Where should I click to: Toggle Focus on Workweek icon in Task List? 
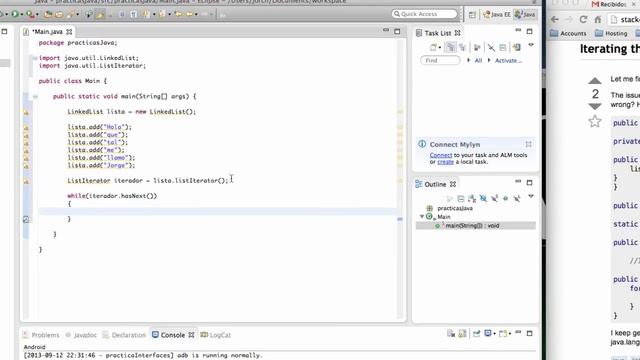coord(477,48)
